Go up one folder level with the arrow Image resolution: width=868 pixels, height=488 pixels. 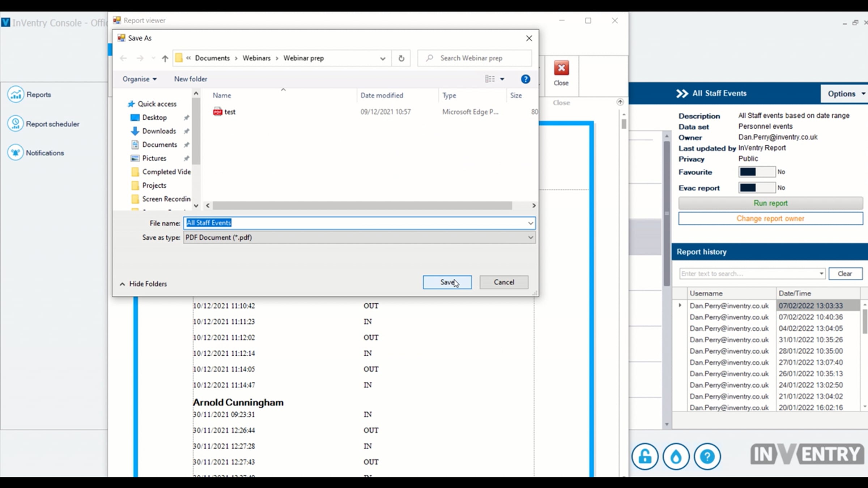165,58
